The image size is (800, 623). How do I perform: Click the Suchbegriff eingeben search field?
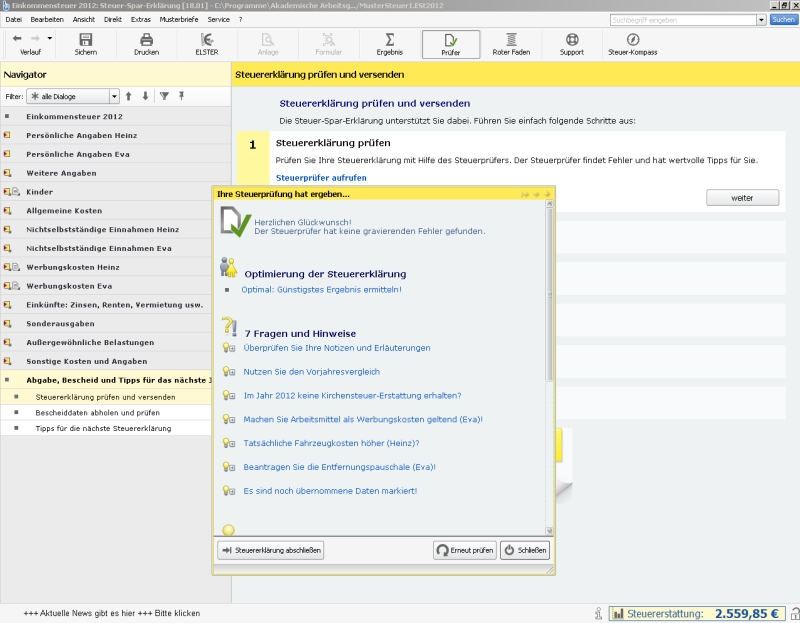point(683,20)
